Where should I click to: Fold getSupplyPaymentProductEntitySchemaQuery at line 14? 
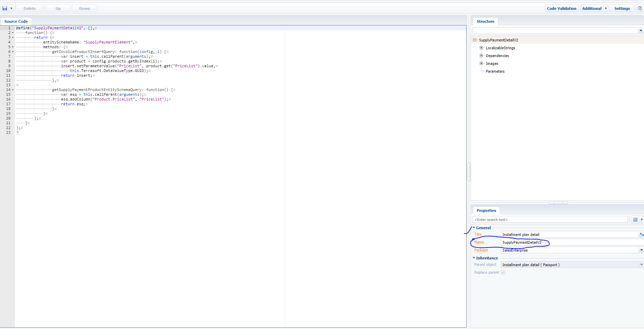(13, 90)
